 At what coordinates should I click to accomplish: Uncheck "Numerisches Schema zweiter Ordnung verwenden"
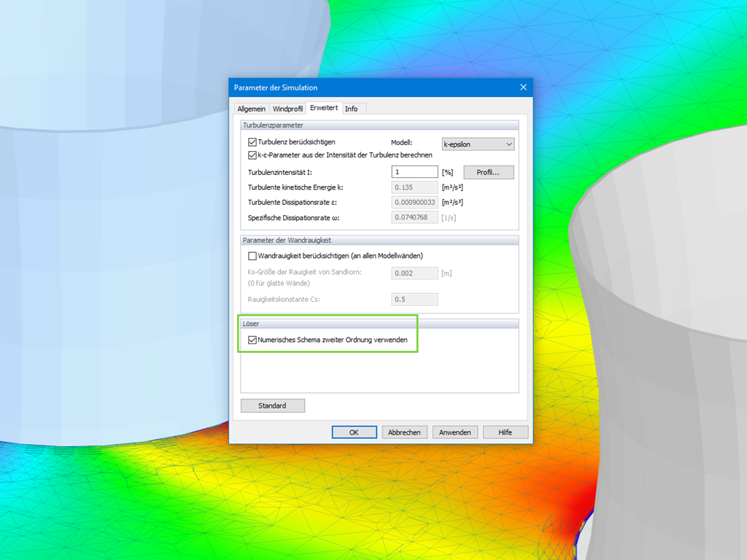point(252,340)
